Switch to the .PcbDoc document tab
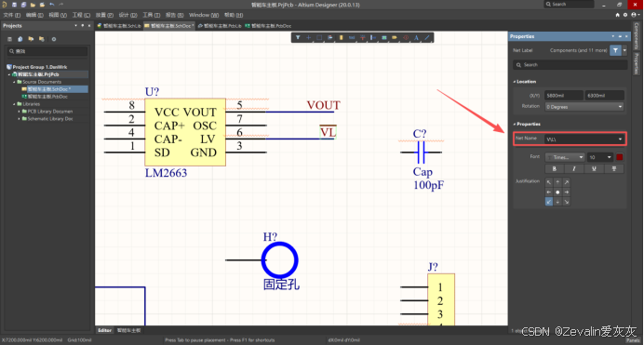The image size is (644, 345). [268, 25]
